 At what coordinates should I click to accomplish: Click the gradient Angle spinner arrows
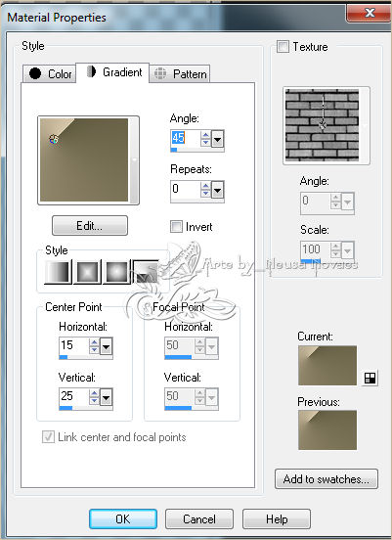click(205, 139)
